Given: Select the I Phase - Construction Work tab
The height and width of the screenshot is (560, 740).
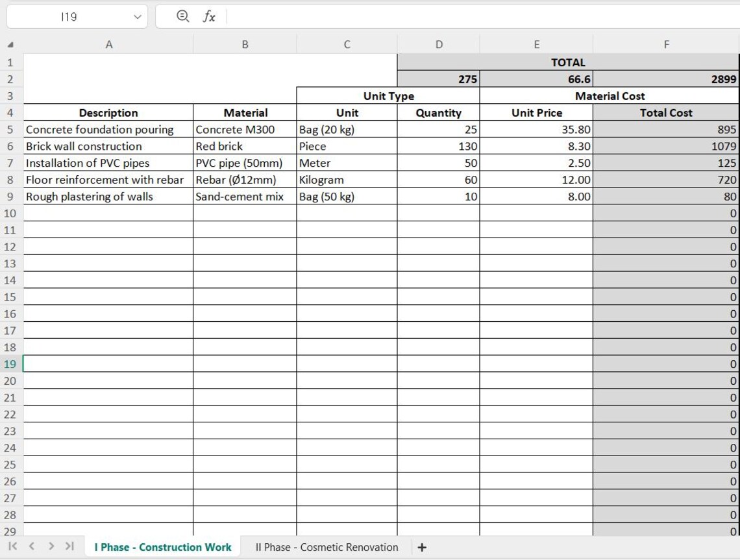Looking at the screenshot, I should point(162,547).
